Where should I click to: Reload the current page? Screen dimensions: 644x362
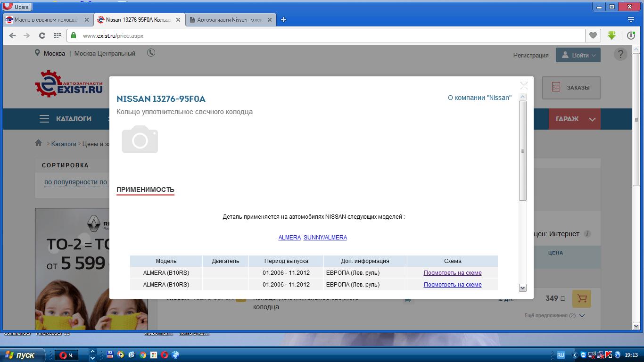[x=42, y=35]
